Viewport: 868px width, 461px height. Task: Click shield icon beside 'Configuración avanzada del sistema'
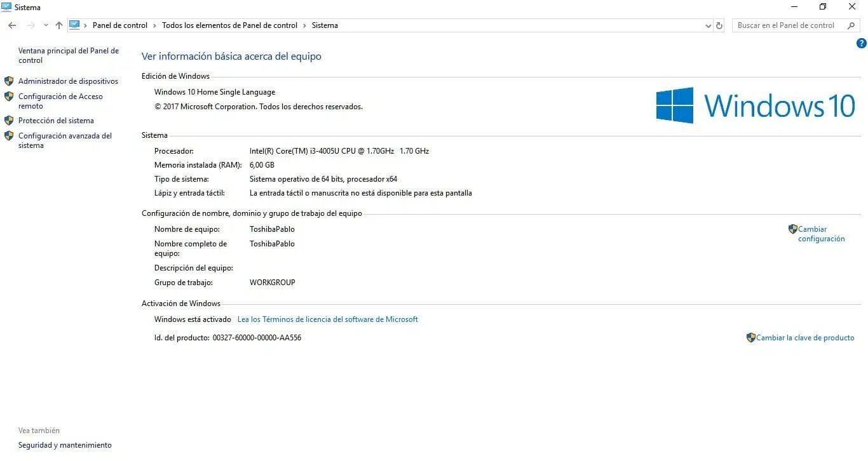(x=9, y=136)
